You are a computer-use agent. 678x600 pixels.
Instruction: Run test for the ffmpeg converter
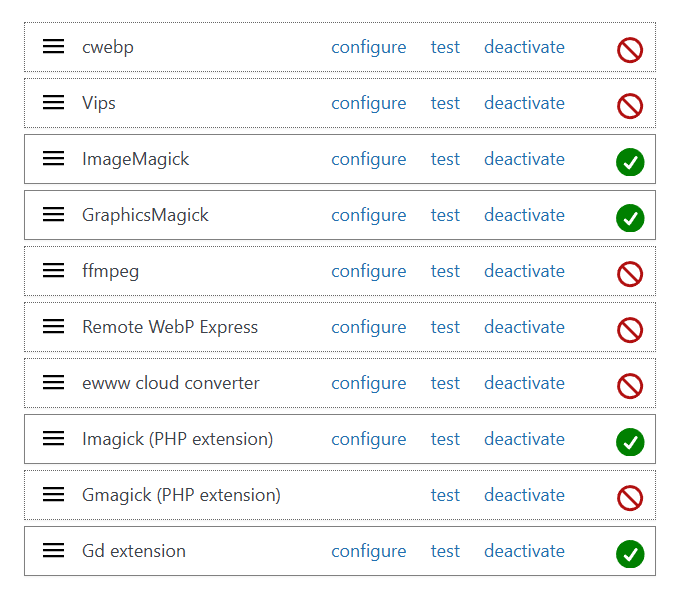(445, 271)
